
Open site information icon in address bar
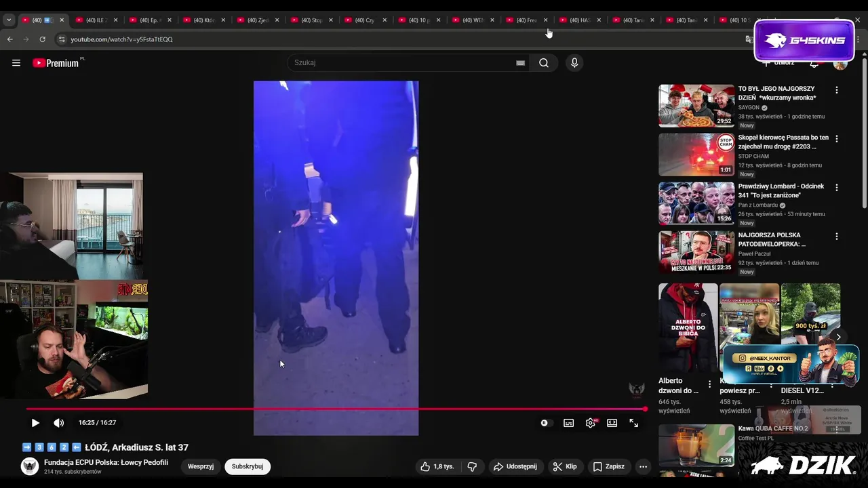62,39
